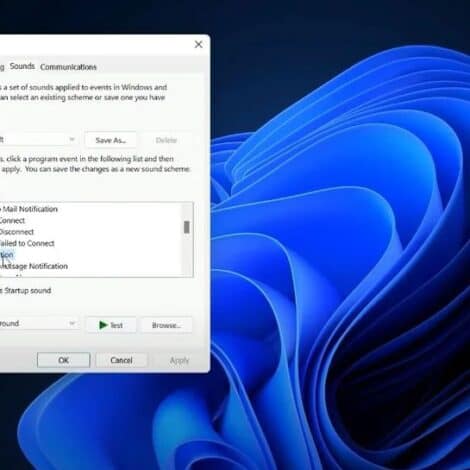Click the Cancel button

pyautogui.click(x=121, y=360)
